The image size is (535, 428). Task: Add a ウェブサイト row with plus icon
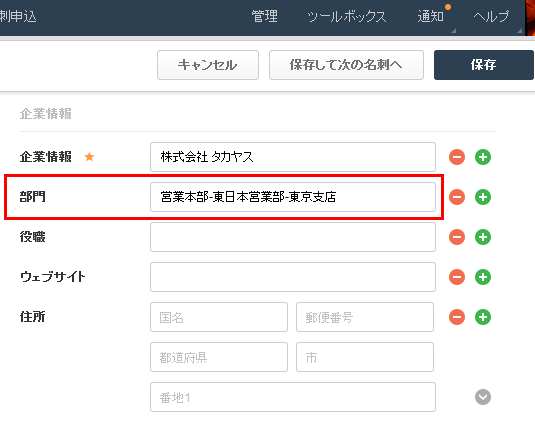point(483,277)
